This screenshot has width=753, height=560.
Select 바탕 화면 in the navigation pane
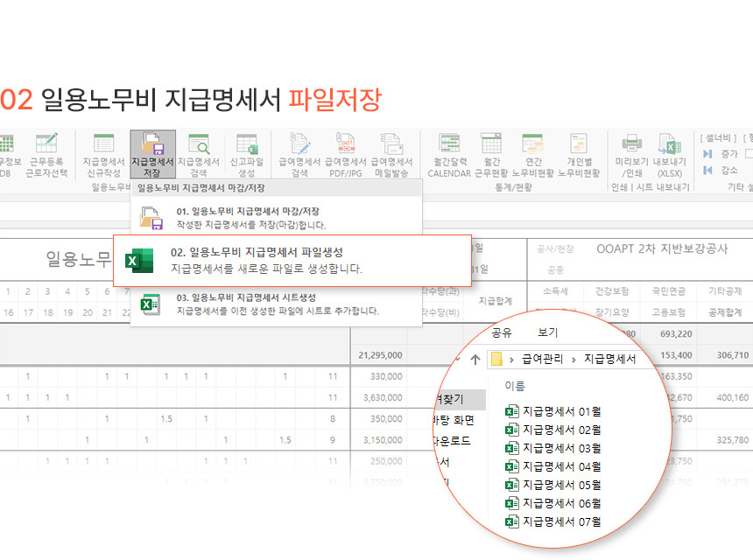[x=454, y=420]
